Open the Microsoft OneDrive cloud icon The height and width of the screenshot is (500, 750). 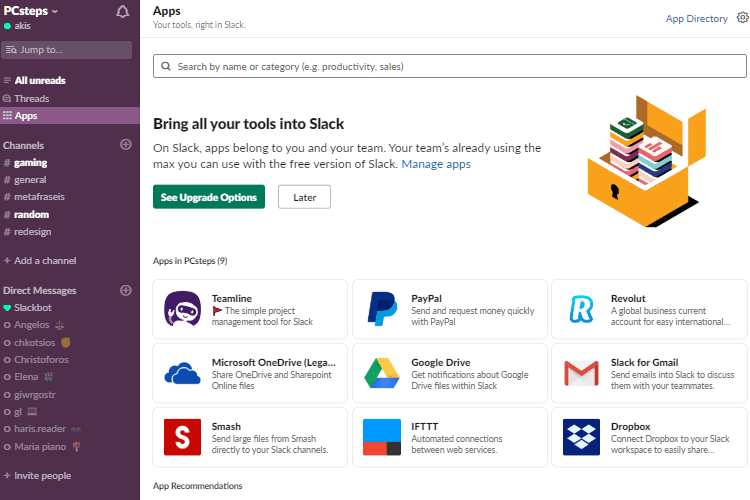click(x=182, y=373)
